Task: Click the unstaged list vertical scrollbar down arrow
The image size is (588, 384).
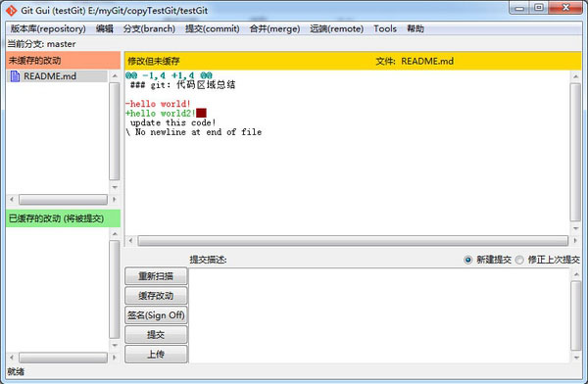Action: tap(115, 187)
